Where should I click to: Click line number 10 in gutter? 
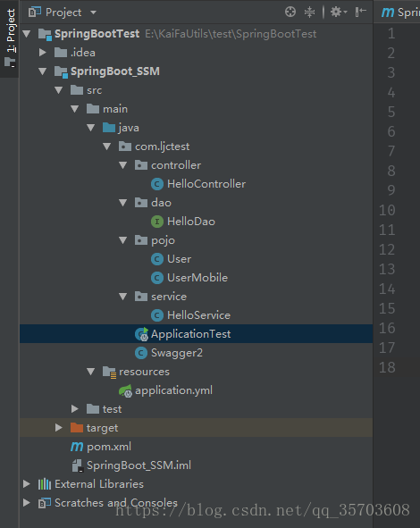click(x=387, y=211)
